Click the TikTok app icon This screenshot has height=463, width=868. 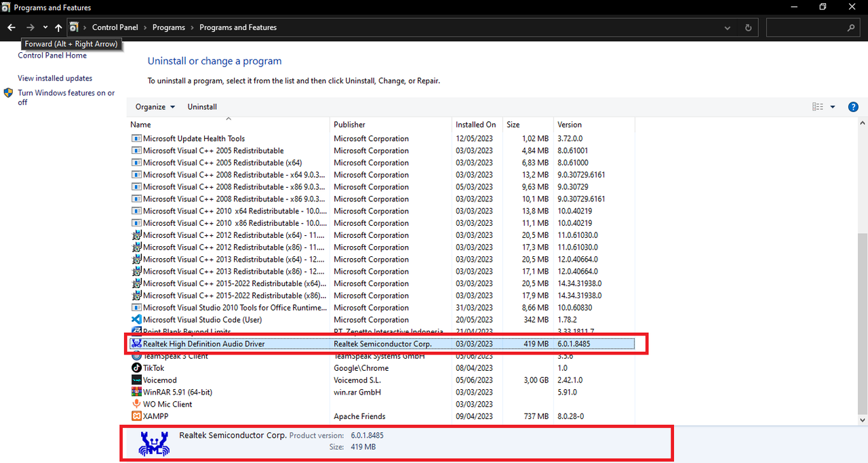136,368
